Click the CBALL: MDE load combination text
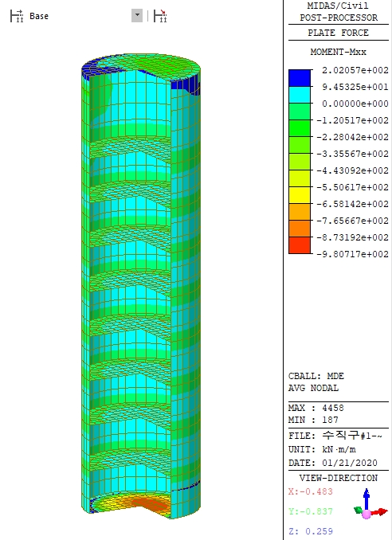Image resolution: width=392 pixels, height=540 pixels. tap(316, 376)
